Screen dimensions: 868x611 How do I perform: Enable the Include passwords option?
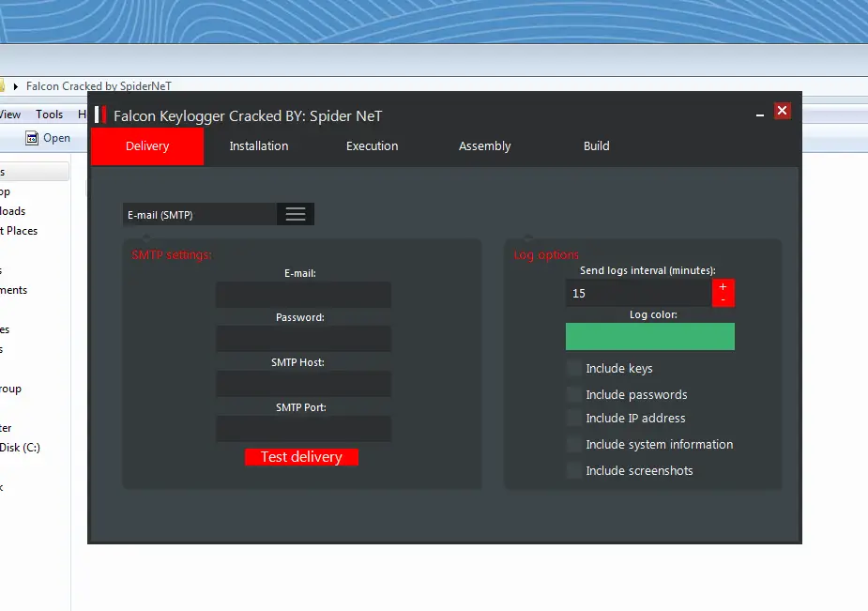[x=573, y=394]
